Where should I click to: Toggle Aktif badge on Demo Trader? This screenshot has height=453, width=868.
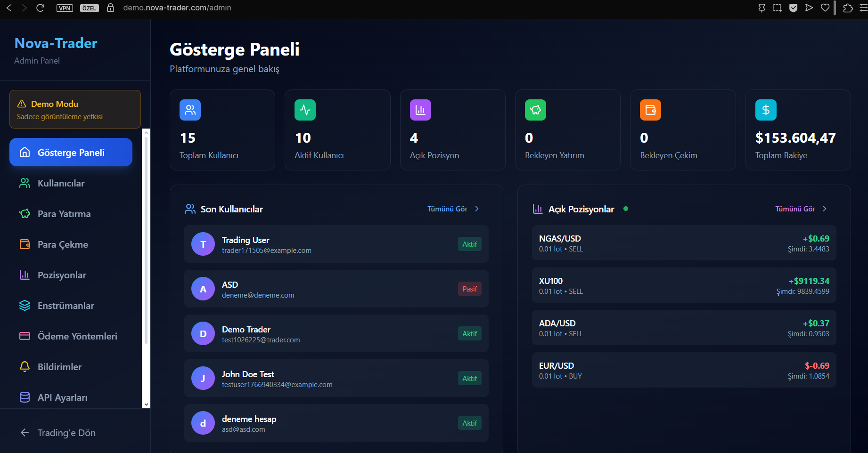(x=469, y=333)
